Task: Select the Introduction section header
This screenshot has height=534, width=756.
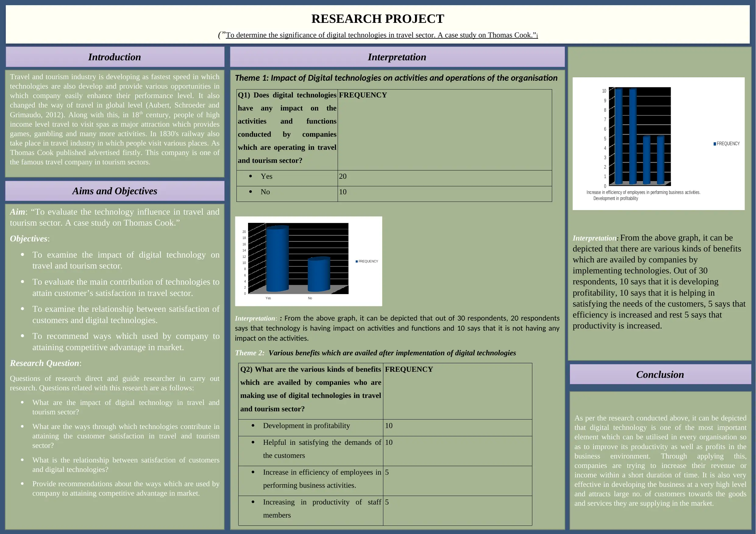Action: coord(115,57)
